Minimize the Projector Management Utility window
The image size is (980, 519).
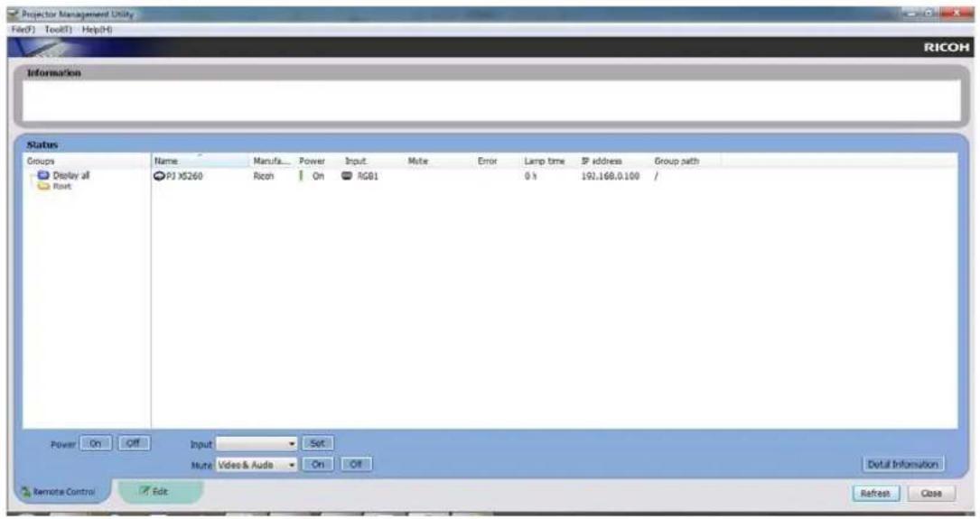(912, 14)
